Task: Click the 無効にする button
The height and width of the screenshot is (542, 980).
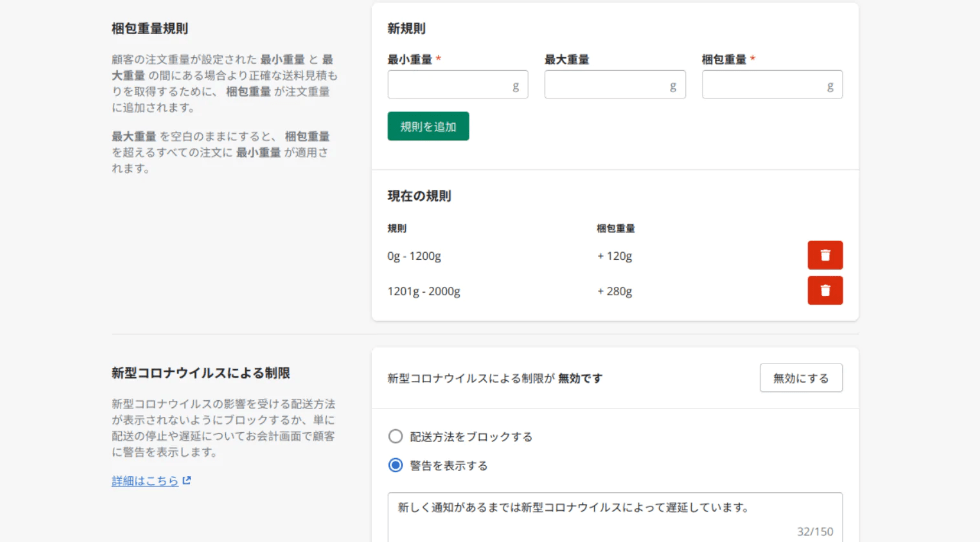Action: click(x=801, y=378)
